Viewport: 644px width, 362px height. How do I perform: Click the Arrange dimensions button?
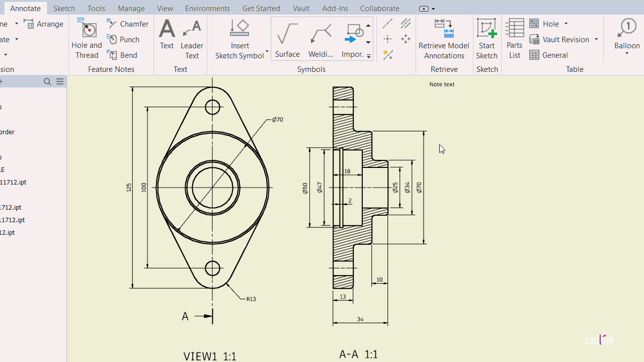(44, 24)
